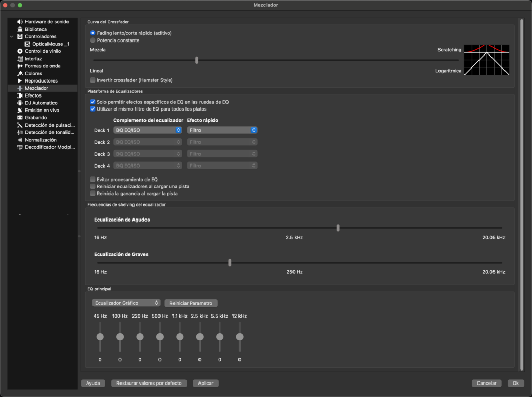Click the Ayuda button
532x397 pixels.
(93, 383)
